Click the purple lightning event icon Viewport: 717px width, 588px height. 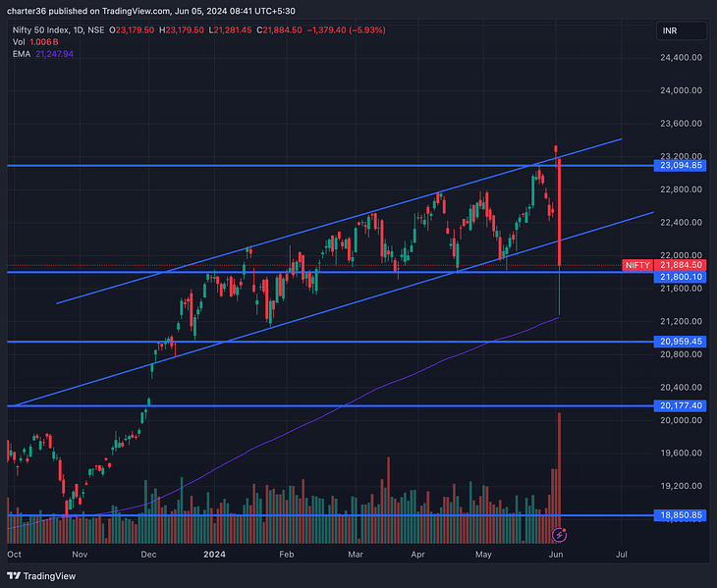click(559, 535)
